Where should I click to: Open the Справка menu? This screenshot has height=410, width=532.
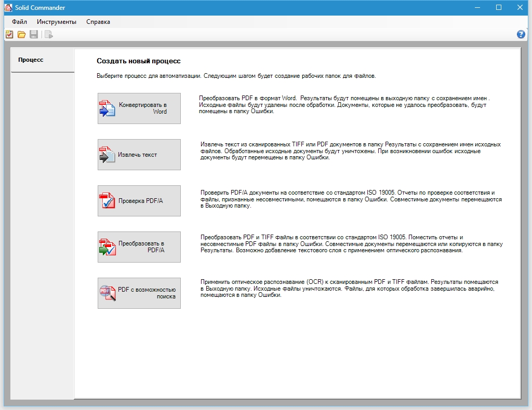[98, 22]
